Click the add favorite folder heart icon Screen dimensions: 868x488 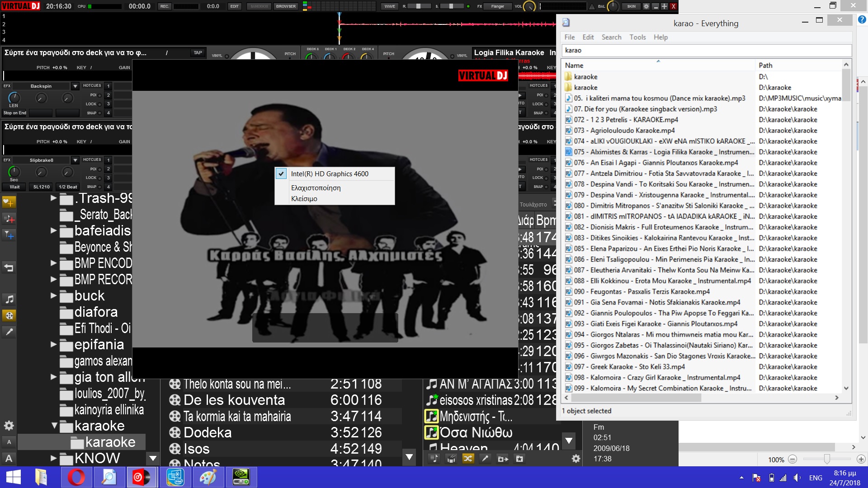9,202
